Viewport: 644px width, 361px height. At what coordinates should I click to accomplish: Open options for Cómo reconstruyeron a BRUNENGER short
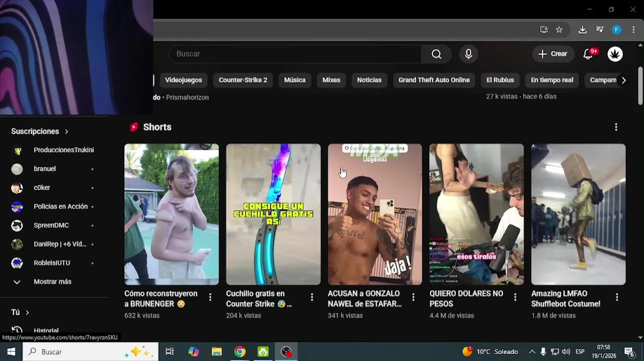tap(210, 297)
